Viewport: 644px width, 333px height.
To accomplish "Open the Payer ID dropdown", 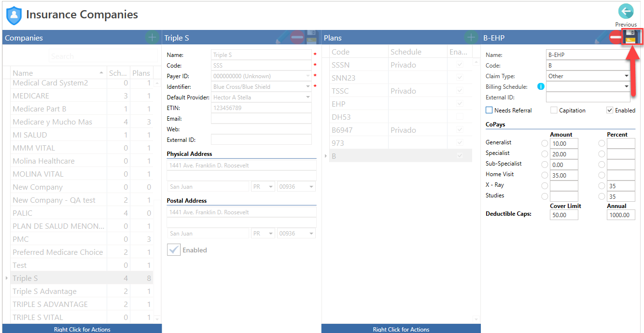I will pyautogui.click(x=308, y=76).
